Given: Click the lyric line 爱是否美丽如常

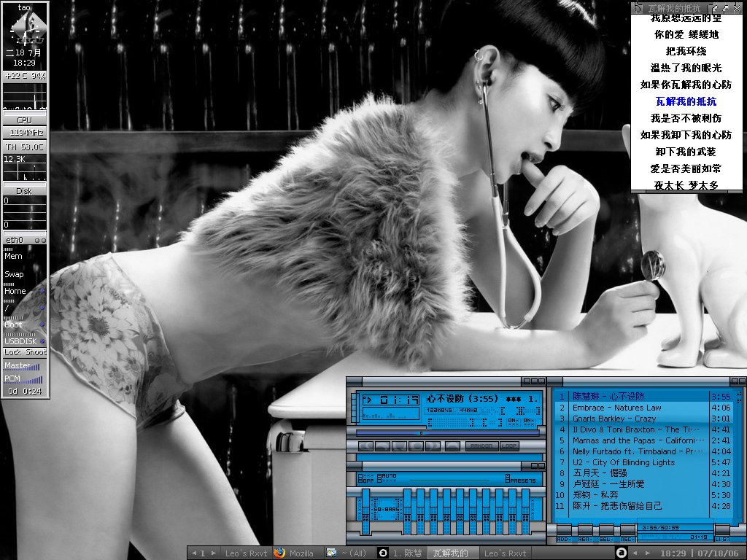Looking at the screenshot, I should coord(686,168).
